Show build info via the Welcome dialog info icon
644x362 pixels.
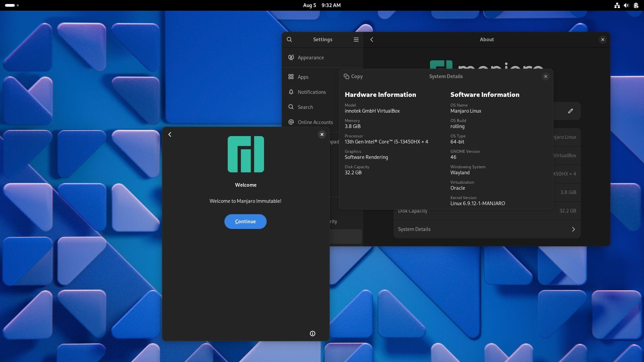coord(312,333)
